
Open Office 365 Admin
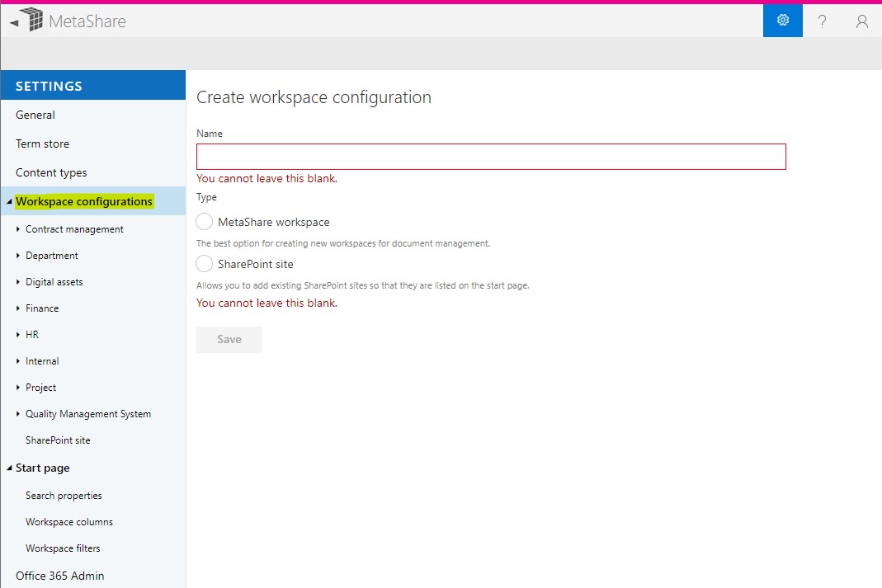(x=60, y=576)
